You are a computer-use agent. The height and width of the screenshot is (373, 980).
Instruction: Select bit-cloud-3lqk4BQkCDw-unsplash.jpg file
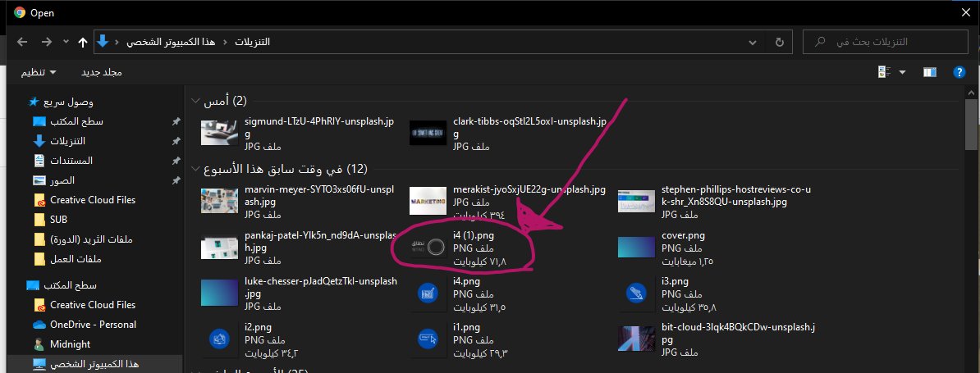[x=716, y=339]
